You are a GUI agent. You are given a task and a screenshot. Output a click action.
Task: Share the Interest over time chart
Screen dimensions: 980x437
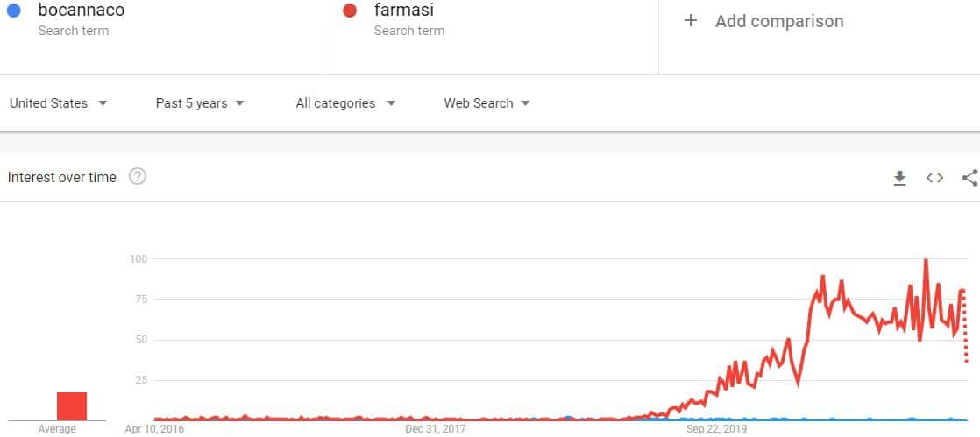click(x=970, y=178)
